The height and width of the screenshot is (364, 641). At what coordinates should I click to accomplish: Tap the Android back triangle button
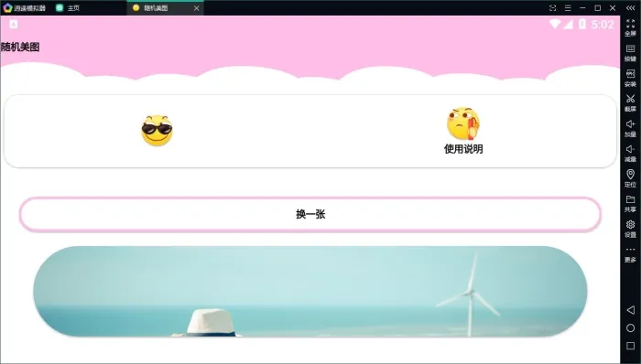coord(630,310)
